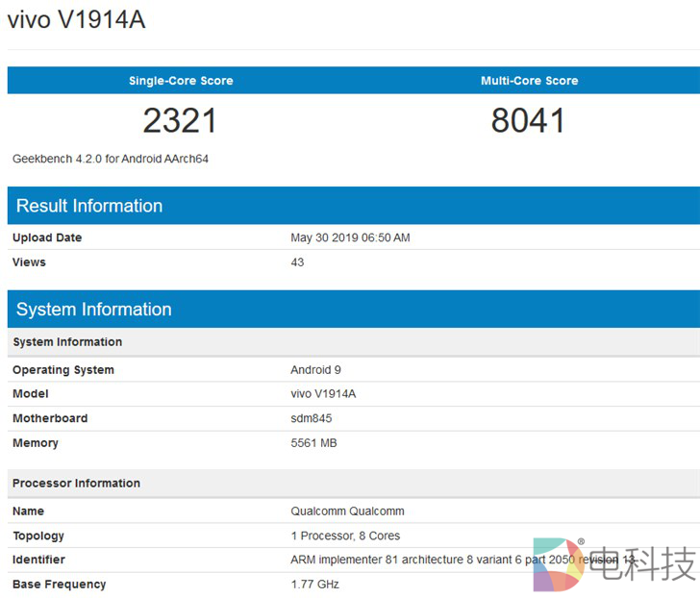Click the blue System Information section header
Screen dimensions: 700x598
(93, 310)
